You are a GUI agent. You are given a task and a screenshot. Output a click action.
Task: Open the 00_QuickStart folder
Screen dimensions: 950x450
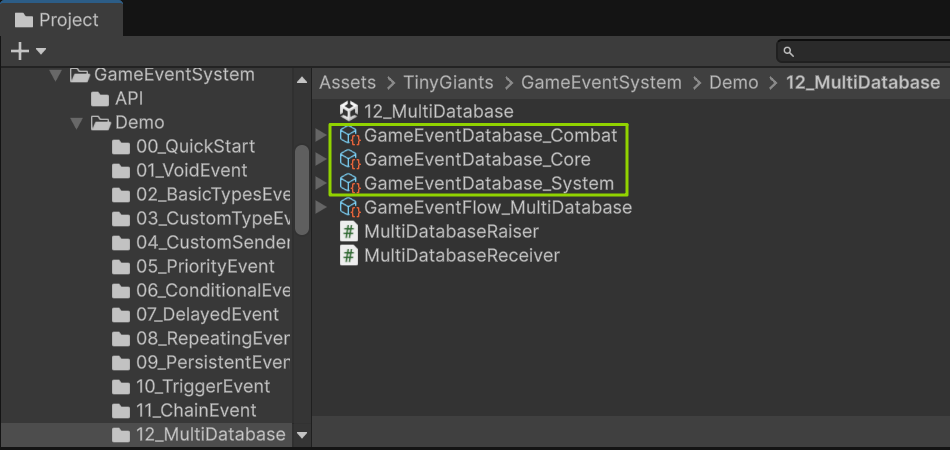click(195, 147)
